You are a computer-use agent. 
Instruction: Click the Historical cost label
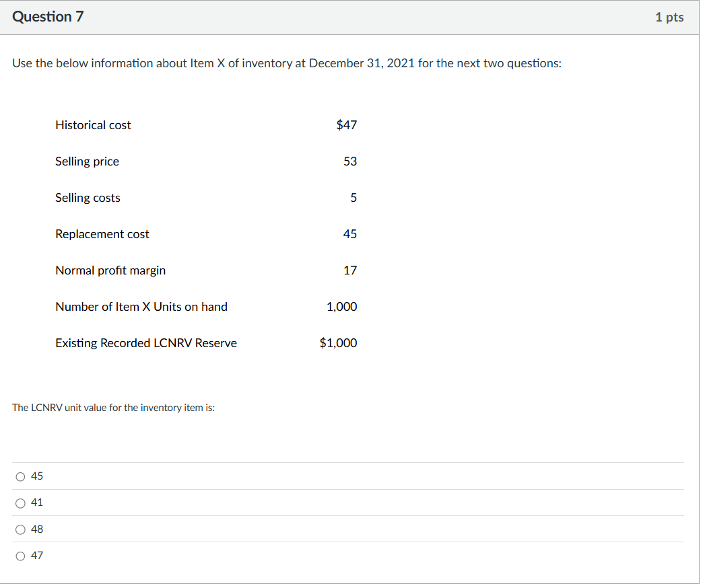coord(93,125)
